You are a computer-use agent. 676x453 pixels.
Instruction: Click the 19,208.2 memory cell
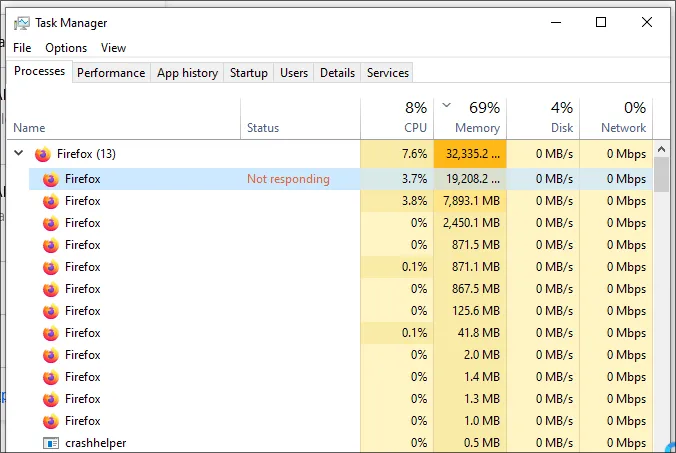(x=470, y=179)
